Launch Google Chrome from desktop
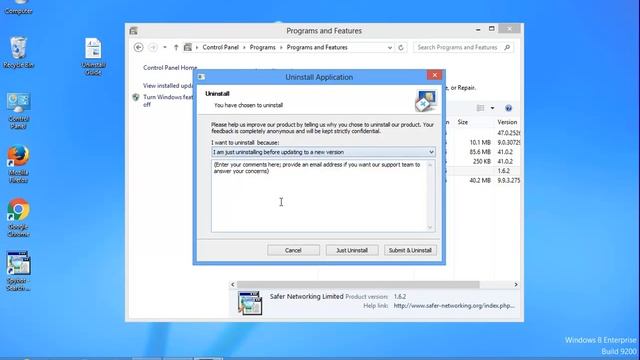The image size is (640, 360). pos(18,218)
